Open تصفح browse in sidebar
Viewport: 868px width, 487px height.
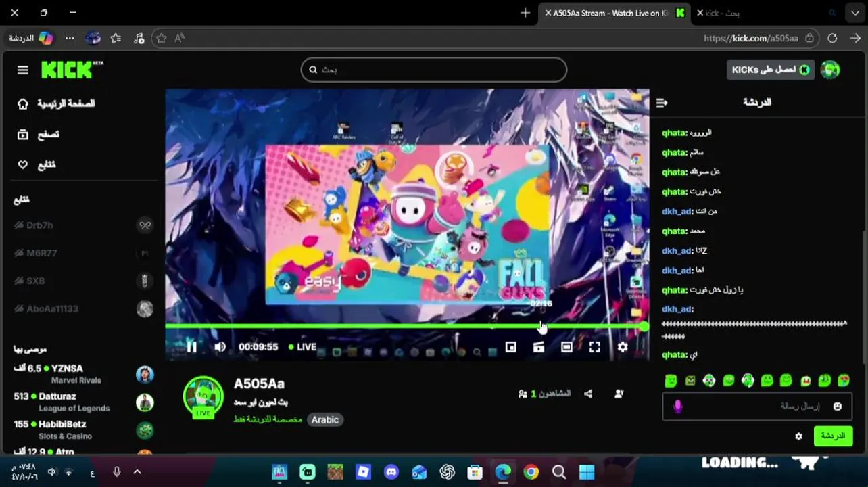click(x=39, y=134)
